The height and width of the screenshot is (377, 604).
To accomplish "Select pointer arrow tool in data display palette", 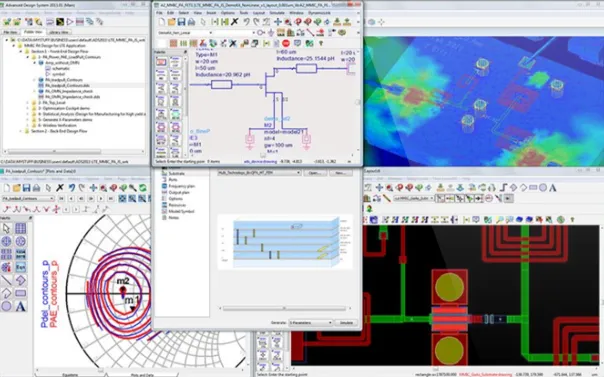I will [x=7, y=228].
